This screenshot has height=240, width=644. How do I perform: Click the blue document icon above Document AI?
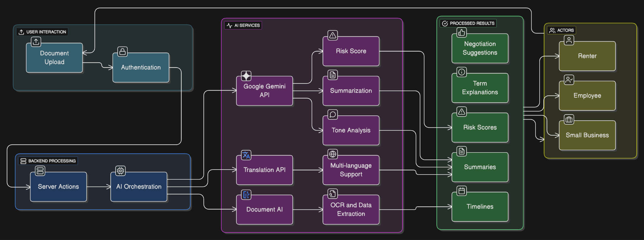click(246, 195)
